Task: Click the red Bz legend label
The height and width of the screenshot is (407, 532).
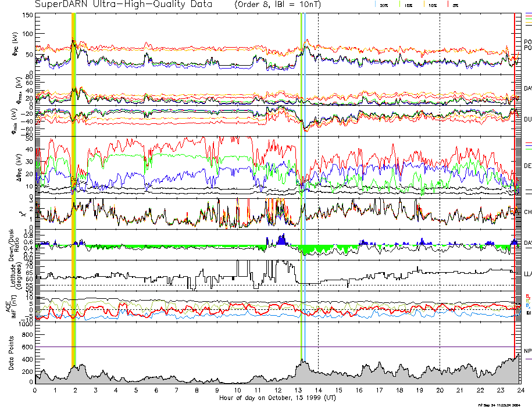Action: pyautogui.click(x=528, y=296)
